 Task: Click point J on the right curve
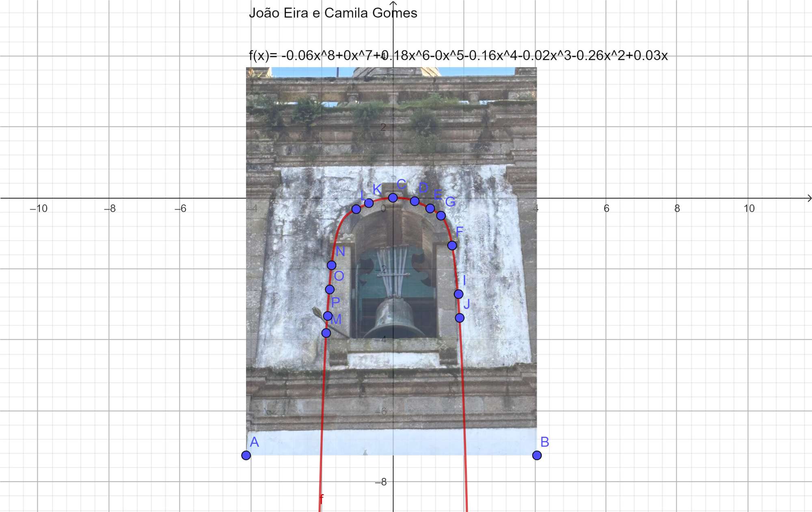459,318
